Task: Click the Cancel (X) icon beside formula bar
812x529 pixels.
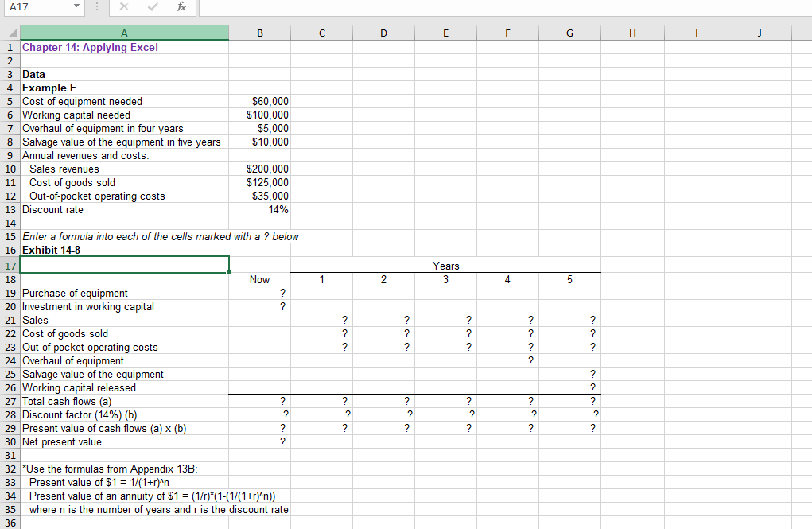Action: pyautogui.click(x=123, y=7)
